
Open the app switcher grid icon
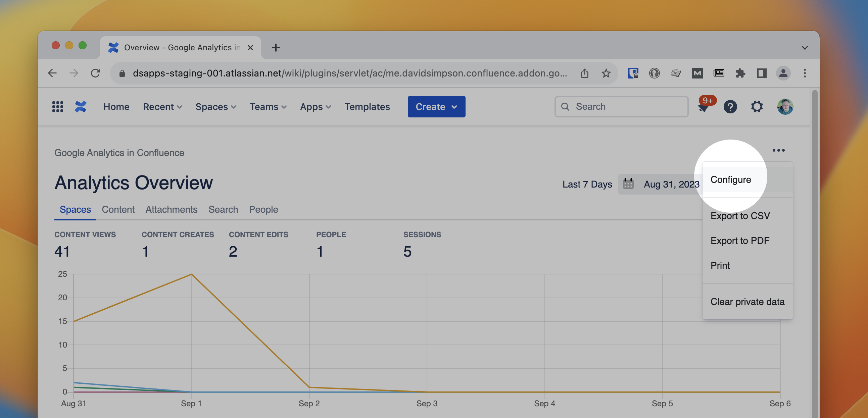point(58,107)
